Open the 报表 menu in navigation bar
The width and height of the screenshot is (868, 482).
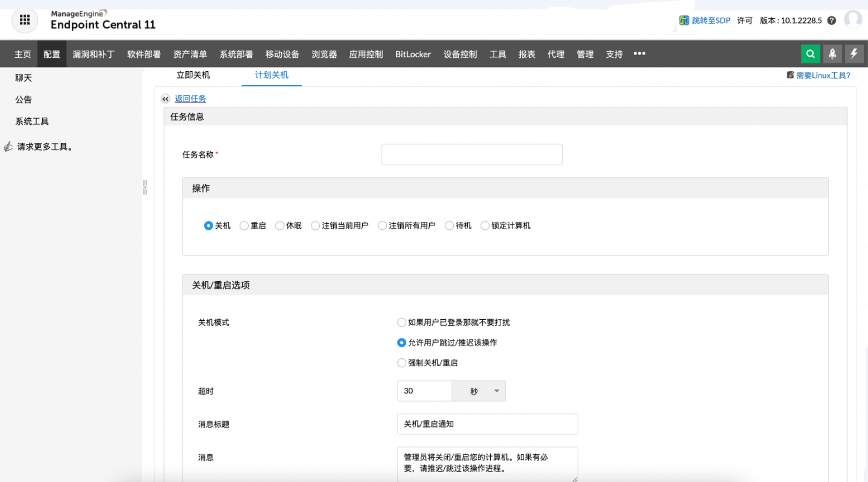[x=527, y=54]
